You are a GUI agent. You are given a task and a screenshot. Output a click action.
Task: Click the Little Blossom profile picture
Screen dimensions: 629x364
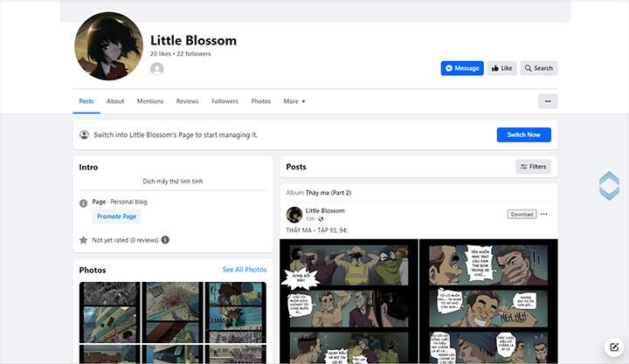coord(109,47)
